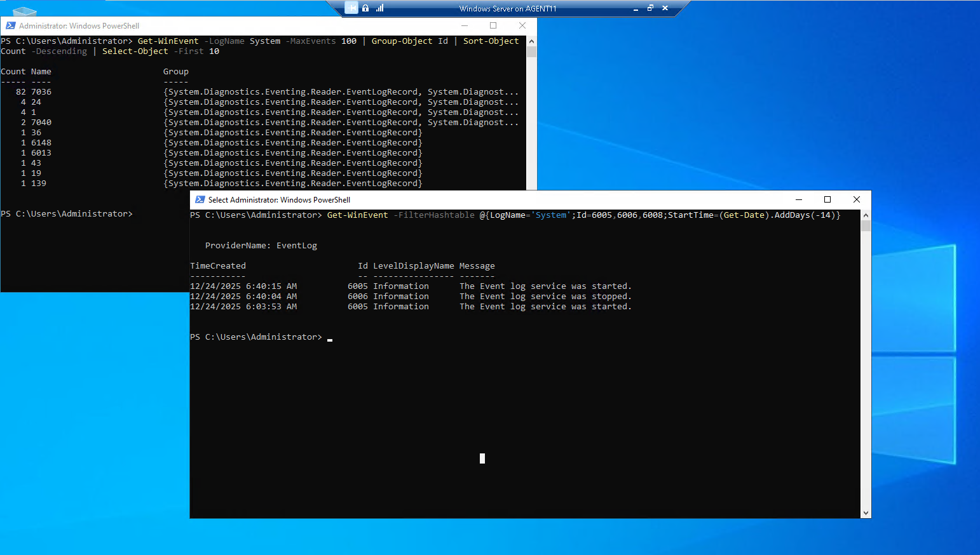Minimize the remote session from connection bar
Image resolution: width=980 pixels, height=555 pixels.
point(636,8)
